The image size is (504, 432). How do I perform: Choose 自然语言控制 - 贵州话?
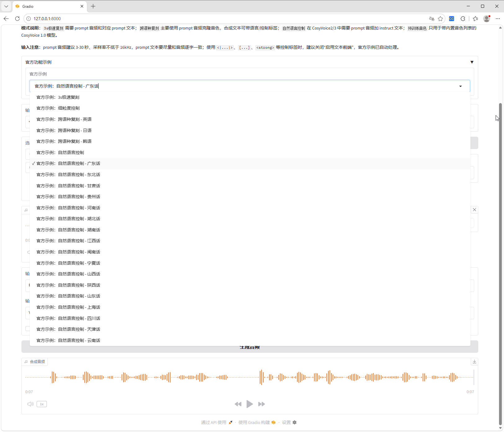pyautogui.click(x=250, y=197)
